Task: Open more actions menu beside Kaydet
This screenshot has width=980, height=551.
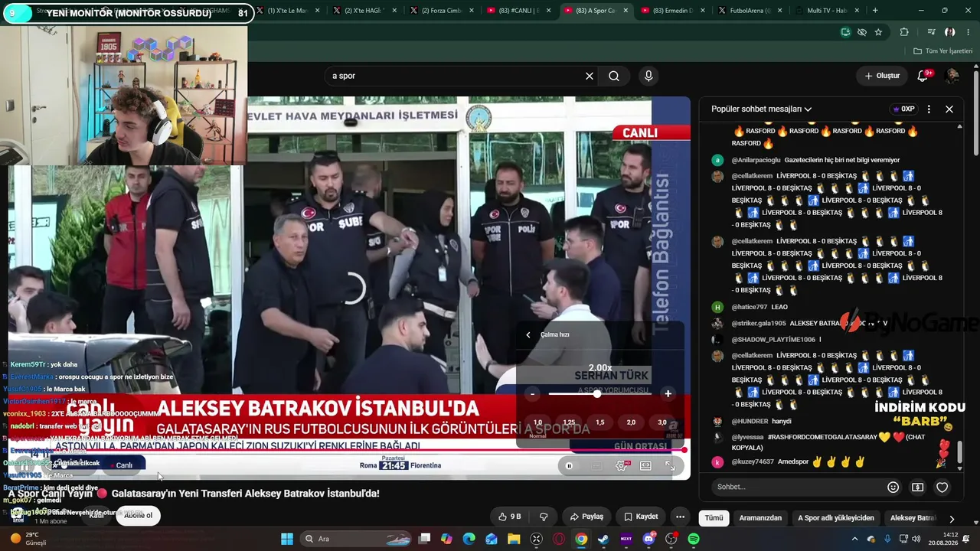Action: pyautogui.click(x=680, y=517)
